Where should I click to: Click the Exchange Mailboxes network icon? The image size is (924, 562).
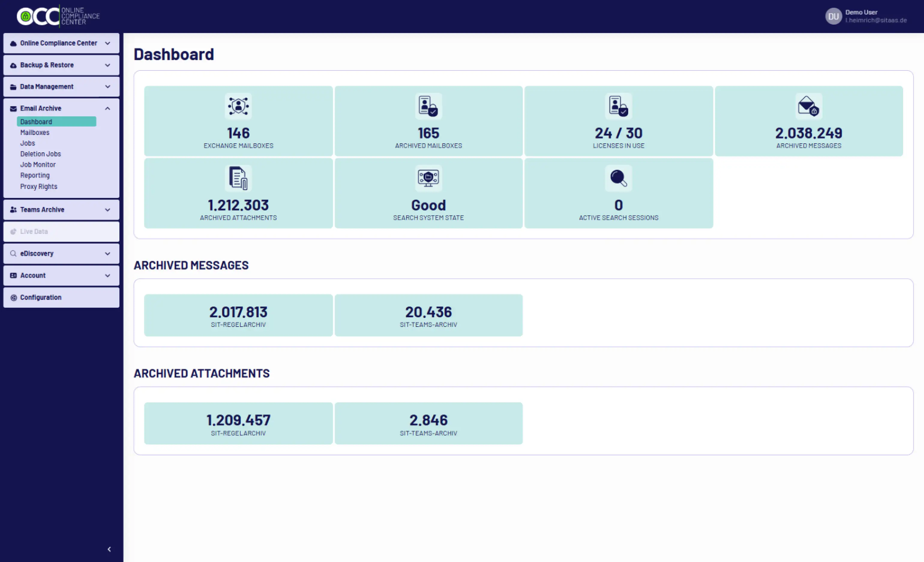pos(238,106)
